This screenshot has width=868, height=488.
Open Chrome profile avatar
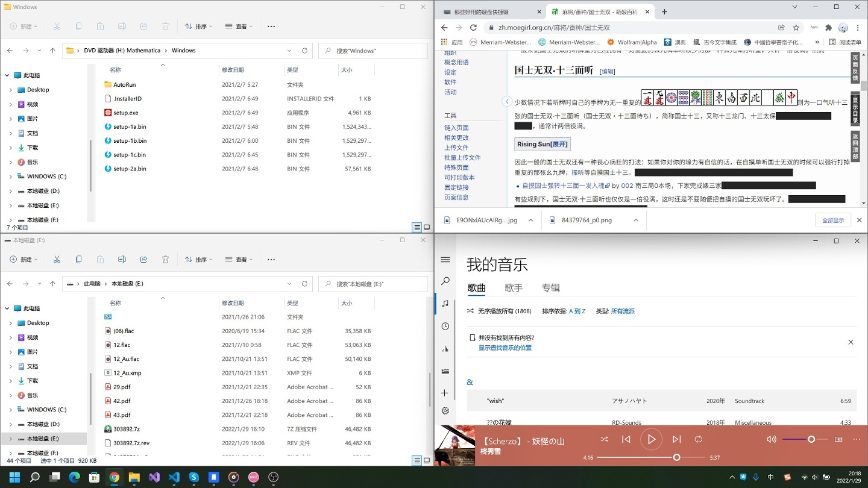843,28
